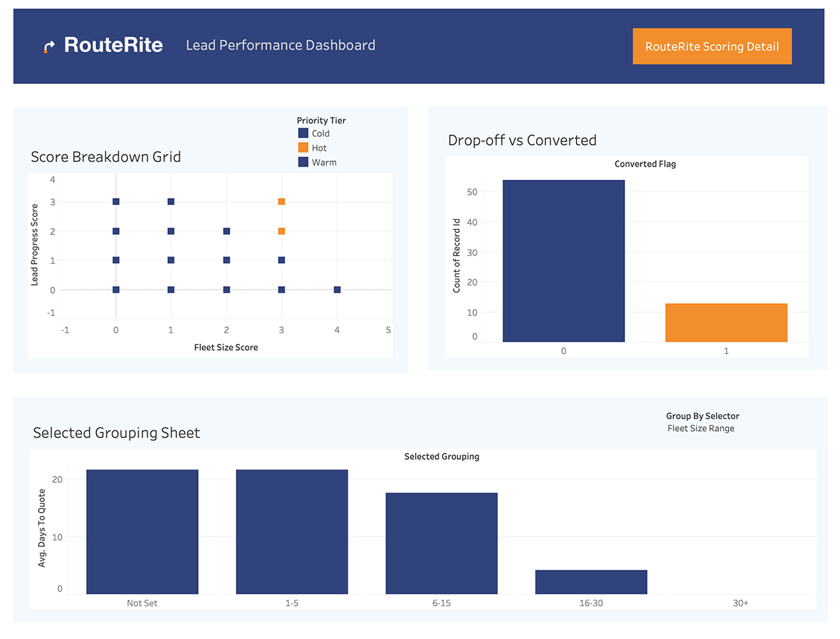Click the 16-30 category label
Image resolution: width=840 pixels, height=639 pixels.
point(591,603)
